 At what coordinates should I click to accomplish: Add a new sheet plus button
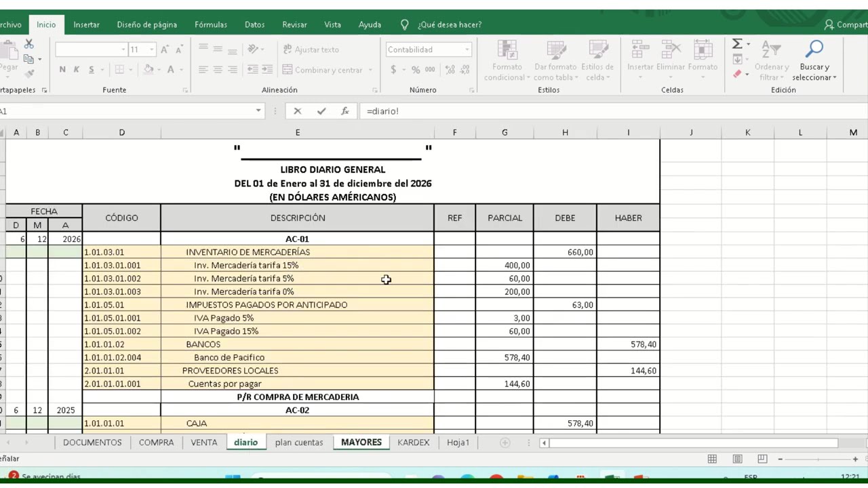(505, 443)
